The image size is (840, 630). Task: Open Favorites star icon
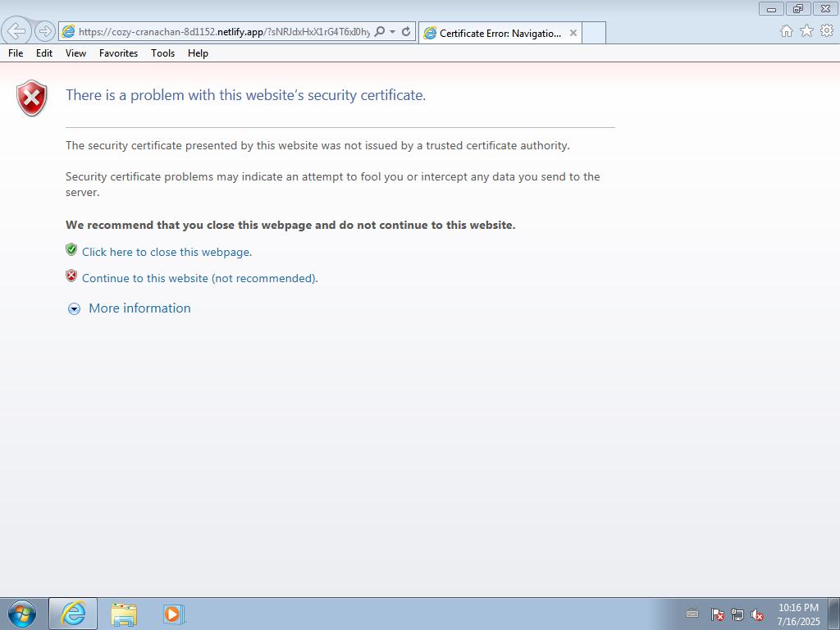coord(807,31)
